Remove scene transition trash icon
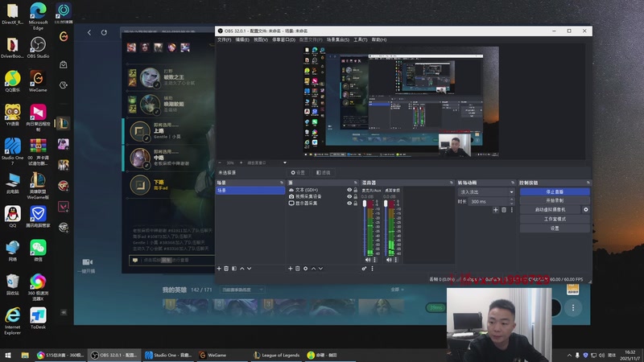 (x=504, y=210)
